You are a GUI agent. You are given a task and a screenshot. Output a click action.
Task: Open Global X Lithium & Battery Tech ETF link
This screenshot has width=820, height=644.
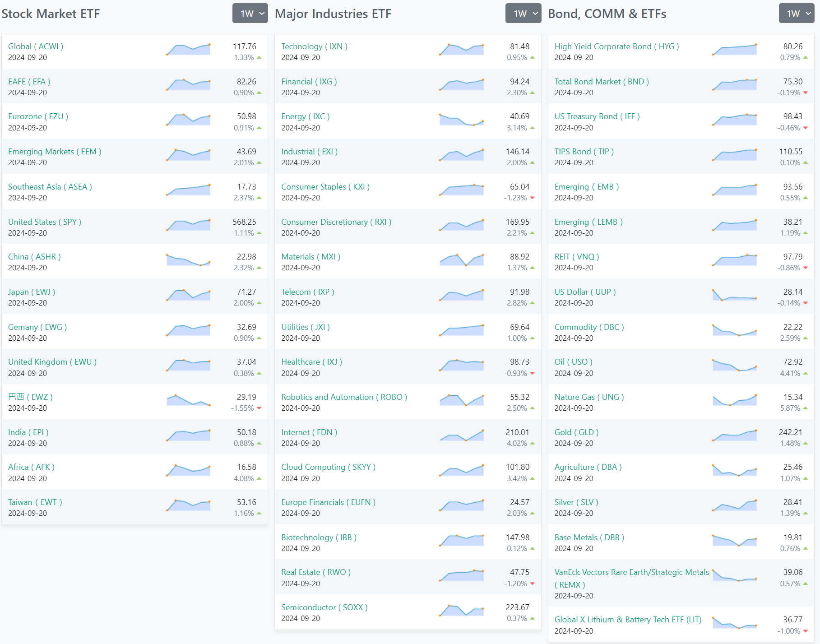[x=628, y=620]
